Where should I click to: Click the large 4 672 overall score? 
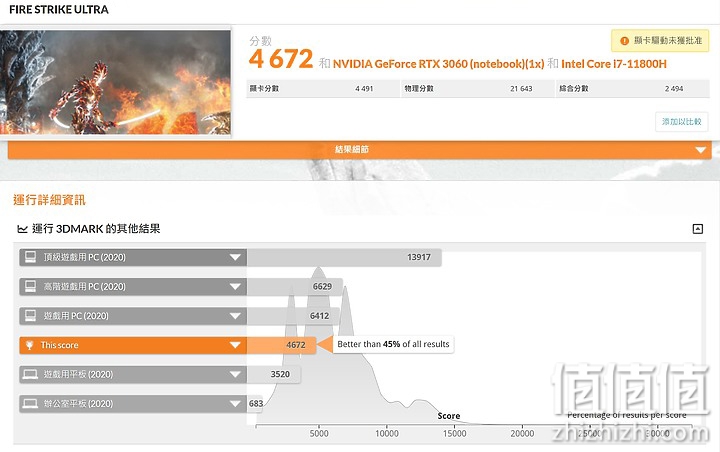pyautogui.click(x=281, y=59)
